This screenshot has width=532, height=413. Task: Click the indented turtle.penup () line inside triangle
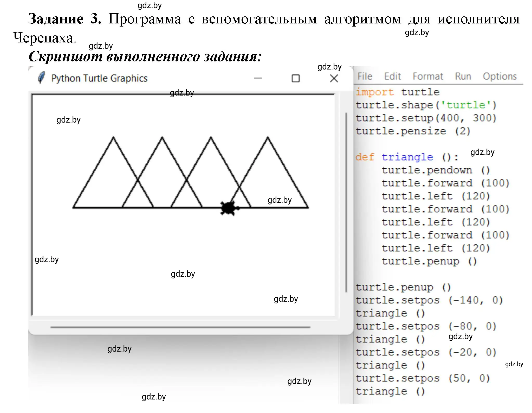pos(429,261)
